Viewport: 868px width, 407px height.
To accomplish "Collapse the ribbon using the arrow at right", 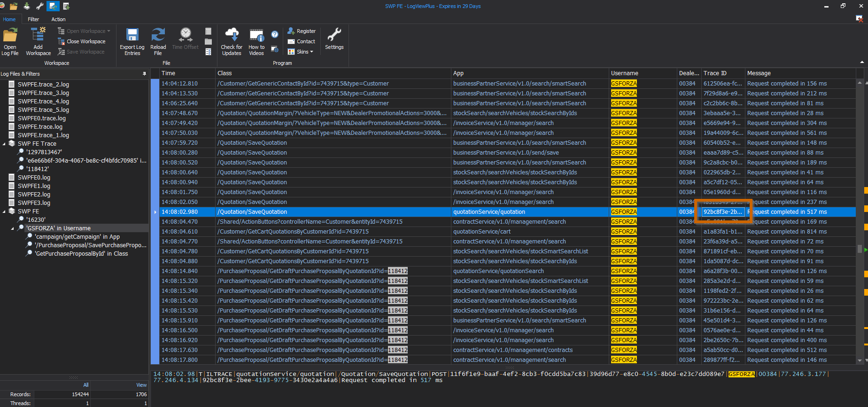I will click(x=862, y=62).
